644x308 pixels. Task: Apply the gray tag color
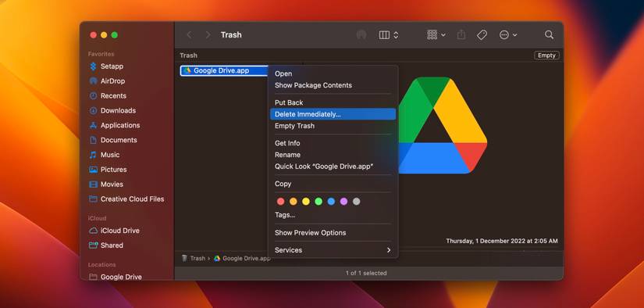pos(357,202)
